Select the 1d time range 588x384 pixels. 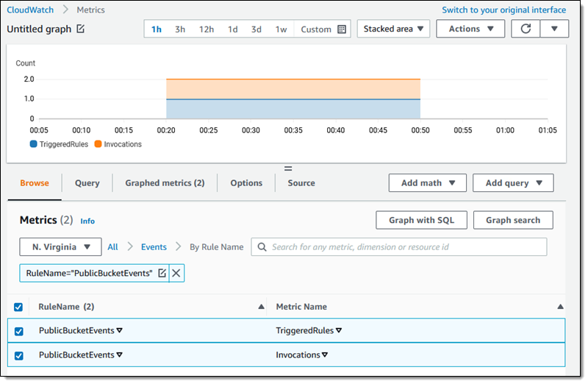point(233,29)
